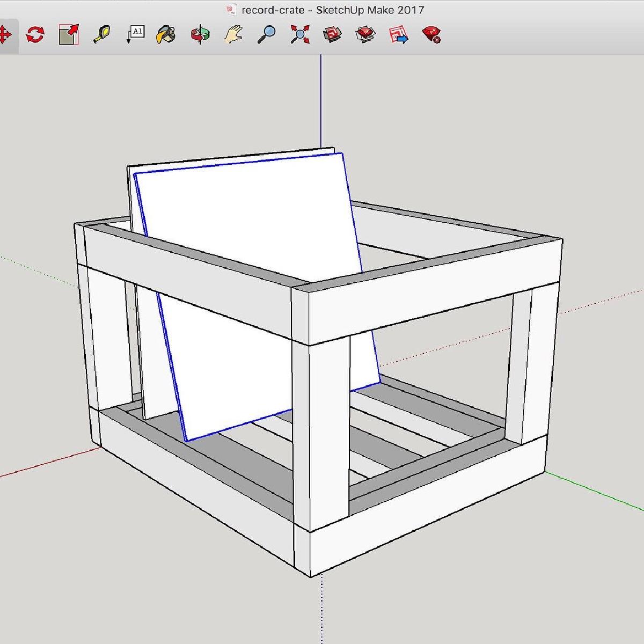Open the Extension Manager ruby-gear icon
Viewport: 644px width, 644px height.
(431, 35)
